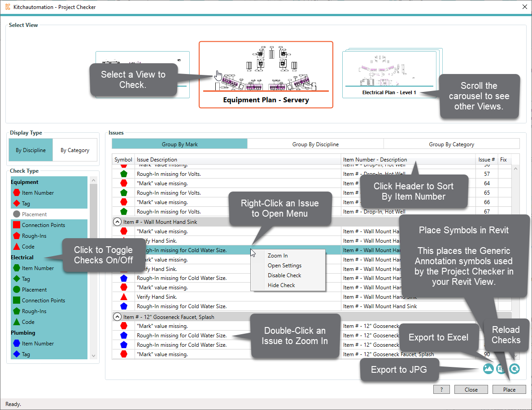Click the Reload Checks icon
The image size is (532, 410).
click(514, 369)
